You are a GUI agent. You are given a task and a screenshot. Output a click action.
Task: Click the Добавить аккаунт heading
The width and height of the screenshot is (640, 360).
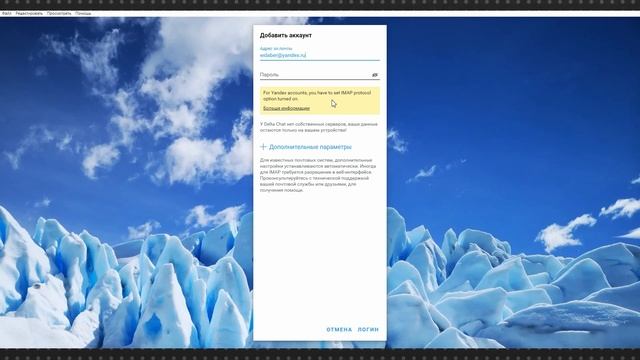pyautogui.click(x=286, y=36)
